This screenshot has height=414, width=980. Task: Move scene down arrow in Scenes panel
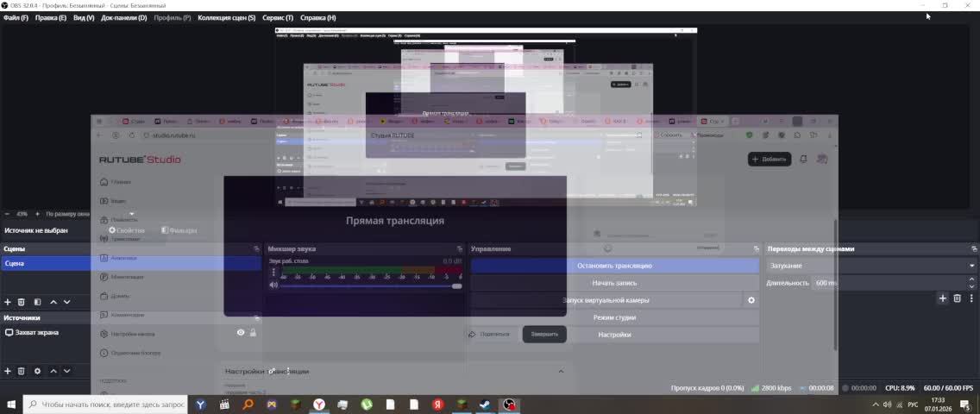click(x=67, y=302)
